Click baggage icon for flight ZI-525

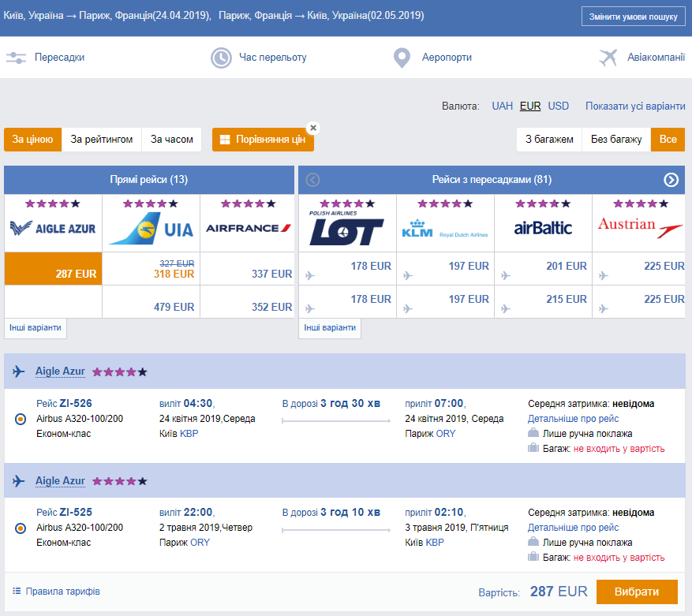point(533,557)
